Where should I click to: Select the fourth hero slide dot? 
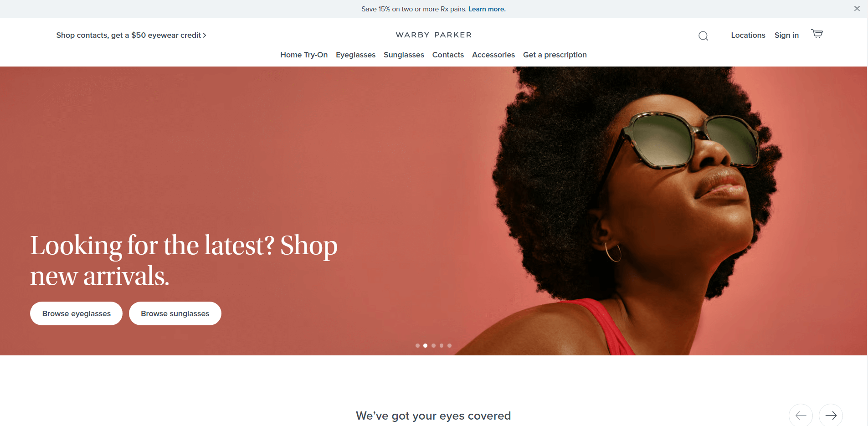click(442, 345)
